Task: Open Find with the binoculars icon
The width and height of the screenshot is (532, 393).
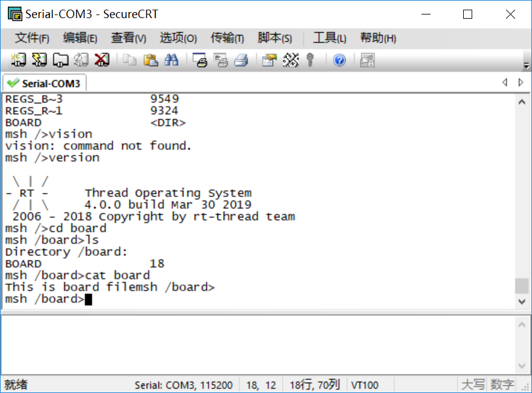Action: [171, 60]
